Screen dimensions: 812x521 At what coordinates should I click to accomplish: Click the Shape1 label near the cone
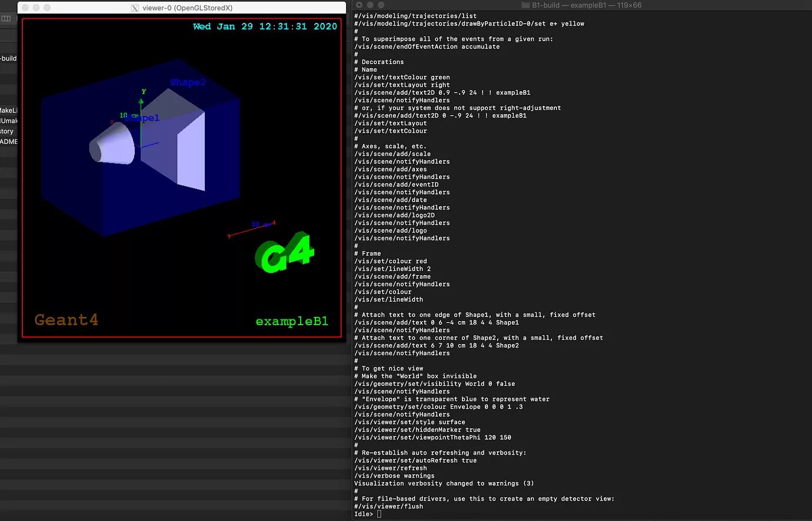pyautogui.click(x=142, y=118)
